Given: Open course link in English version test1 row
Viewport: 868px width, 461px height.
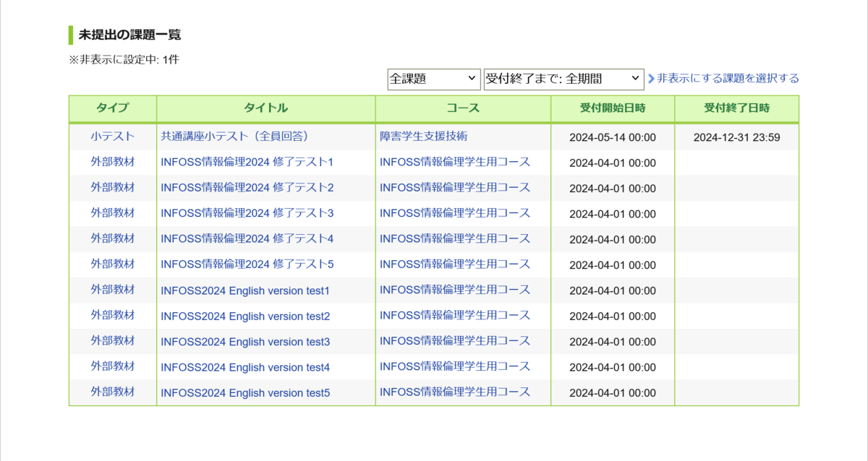Looking at the screenshot, I should tap(455, 290).
